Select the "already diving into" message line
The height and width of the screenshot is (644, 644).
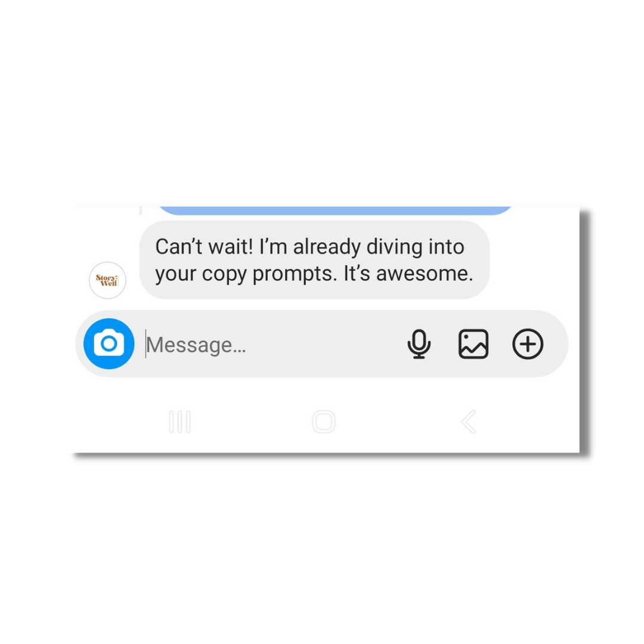[x=379, y=247]
